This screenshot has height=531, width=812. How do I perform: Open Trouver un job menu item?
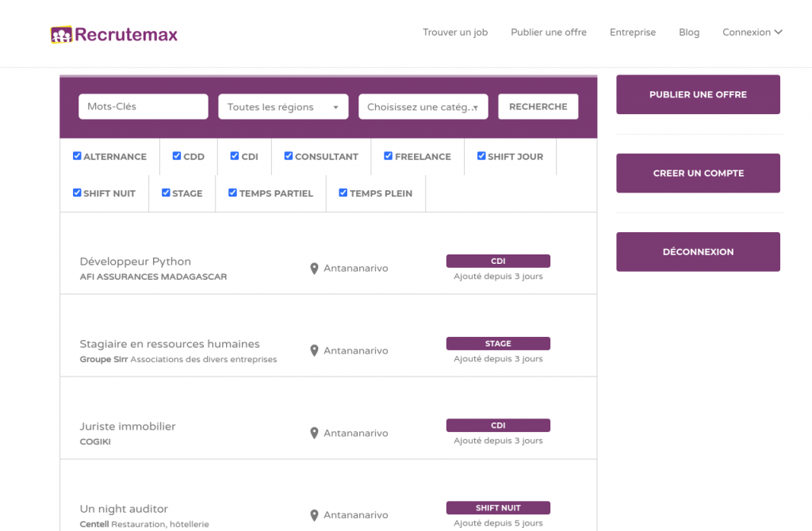click(x=455, y=32)
